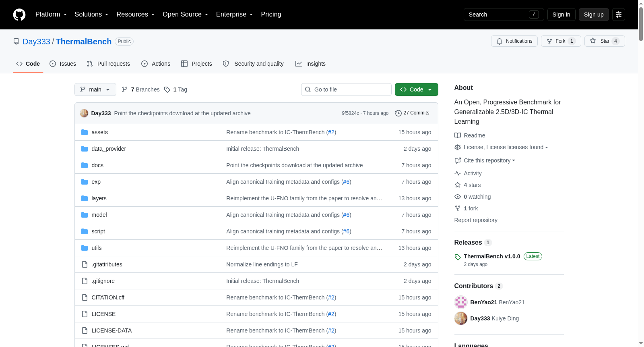This screenshot has height=347, width=644.
Task: Switch to Security and quality tab
Action: click(253, 64)
